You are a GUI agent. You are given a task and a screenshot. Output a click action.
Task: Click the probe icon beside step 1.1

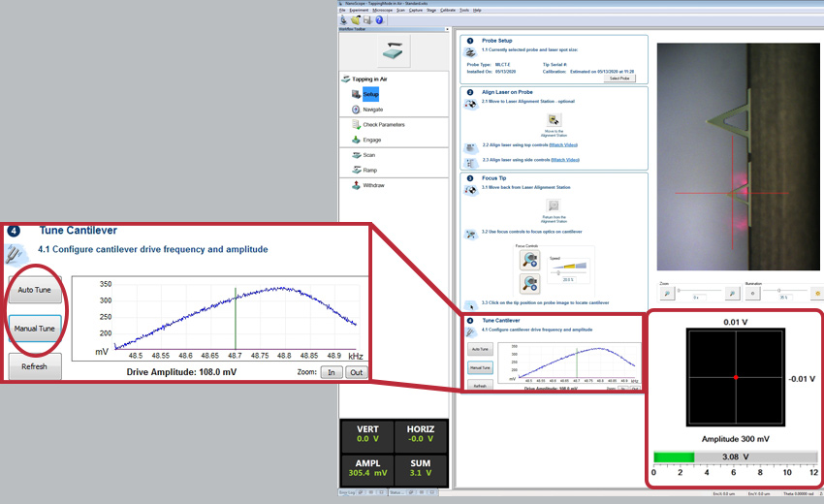(x=470, y=52)
